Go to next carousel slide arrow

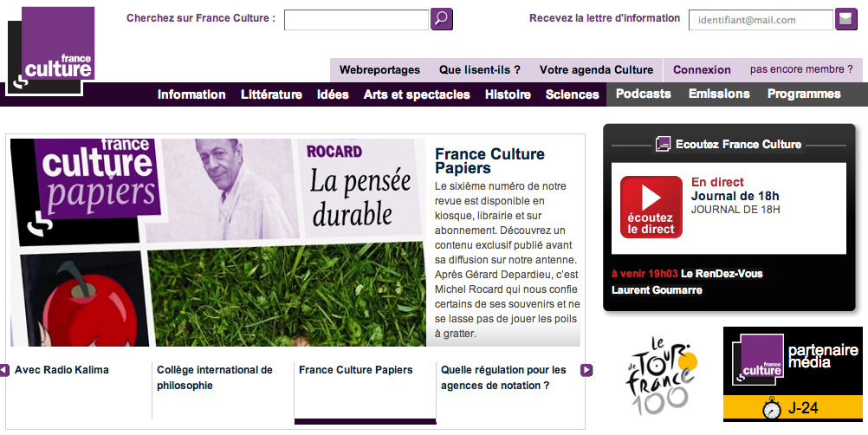pos(586,370)
